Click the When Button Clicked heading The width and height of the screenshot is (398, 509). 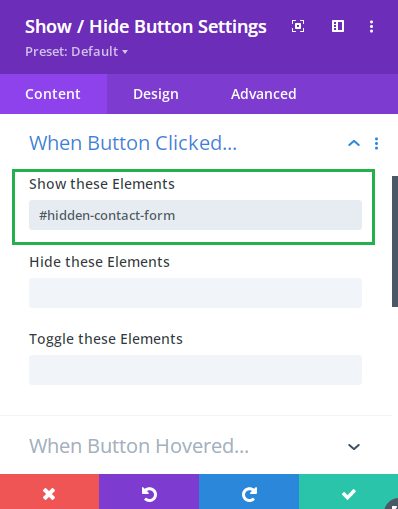click(x=133, y=143)
